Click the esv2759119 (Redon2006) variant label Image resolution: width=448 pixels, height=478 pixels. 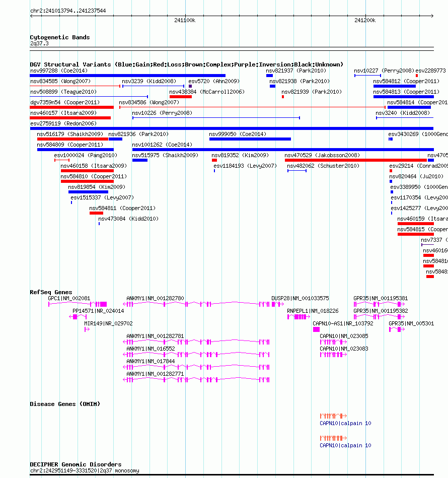(63, 123)
